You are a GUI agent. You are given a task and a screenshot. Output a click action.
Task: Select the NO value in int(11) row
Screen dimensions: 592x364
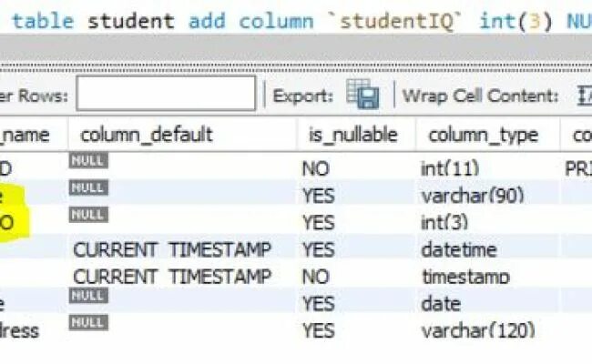click(316, 167)
